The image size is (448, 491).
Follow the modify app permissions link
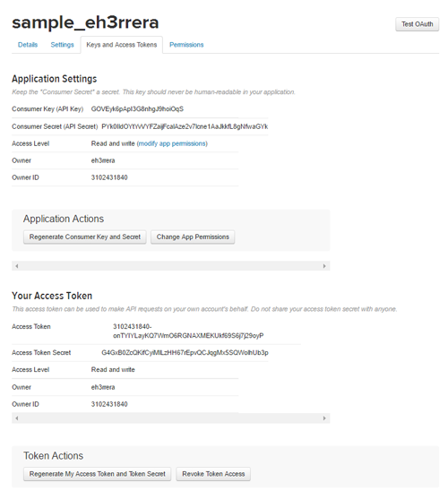(x=172, y=143)
